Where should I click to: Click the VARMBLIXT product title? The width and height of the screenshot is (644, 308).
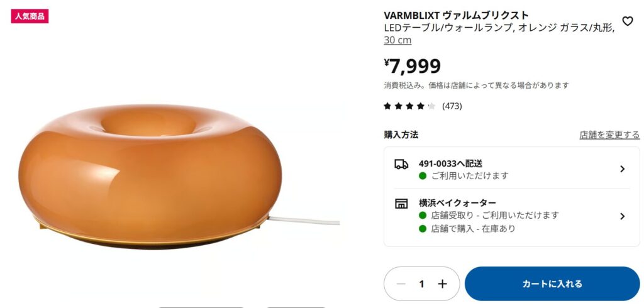pos(457,15)
